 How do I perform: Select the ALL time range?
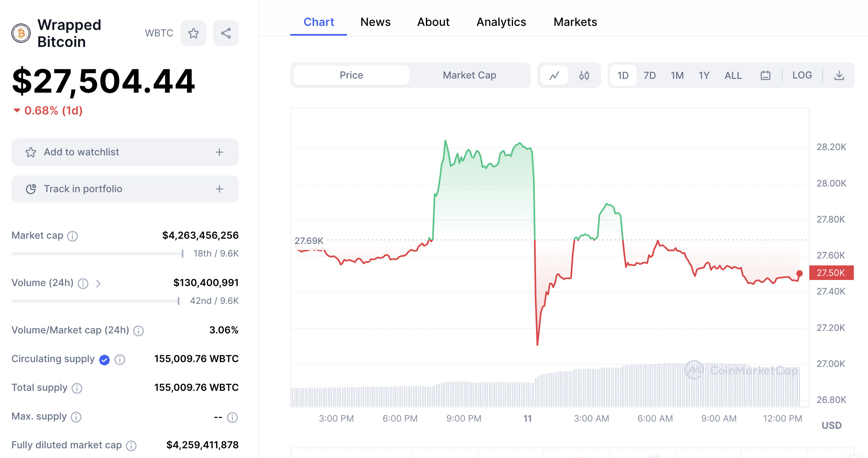coord(733,75)
